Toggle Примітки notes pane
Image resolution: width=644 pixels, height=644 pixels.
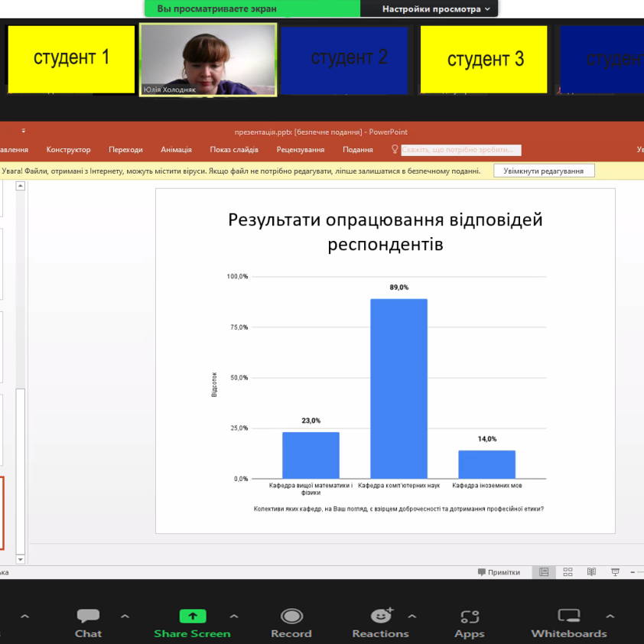(x=499, y=572)
